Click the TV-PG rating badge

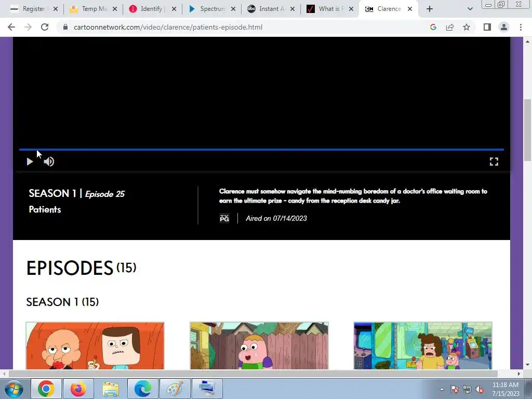coord(224,218)
